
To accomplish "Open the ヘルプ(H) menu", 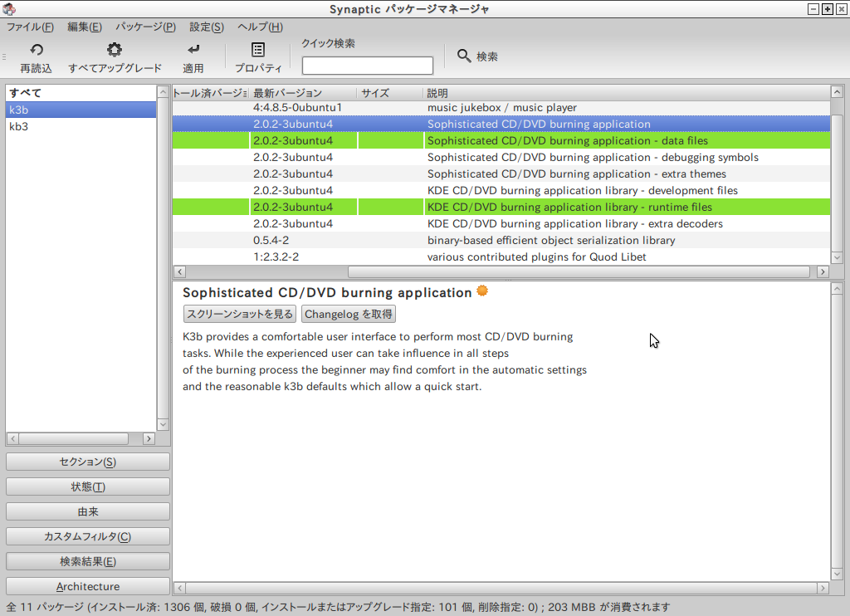I will [x=260, y=27].
